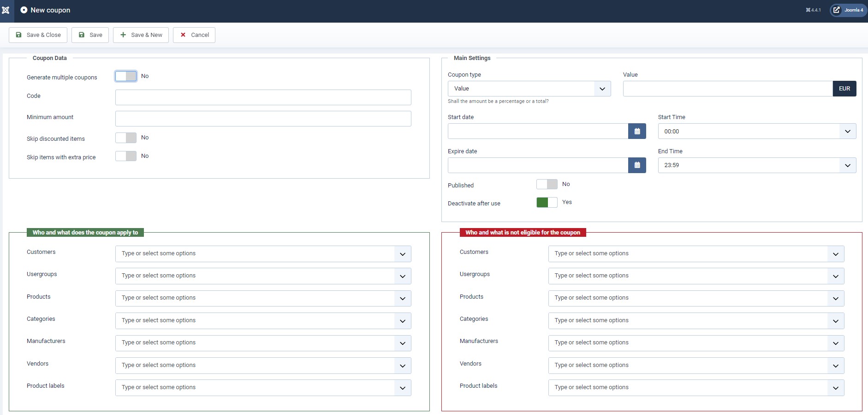Click Save & New in the toolbar
This screenshot has height=415, width=868.
(x=141, y=35)
